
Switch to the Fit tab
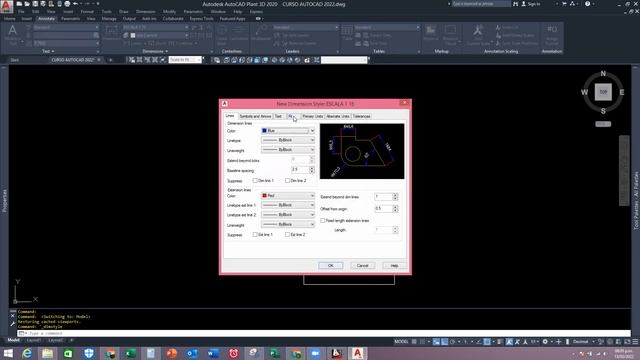tap(292, 116)
